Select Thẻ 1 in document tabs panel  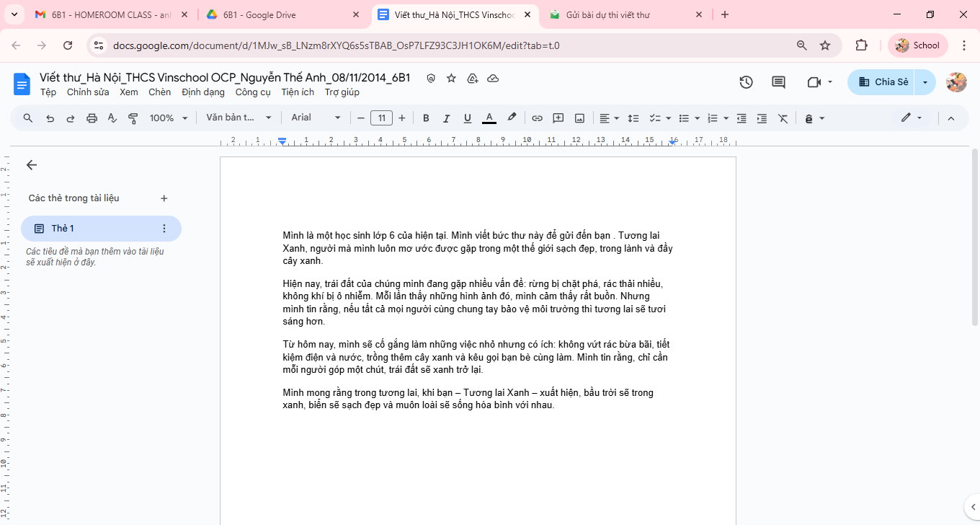[101, 229]
